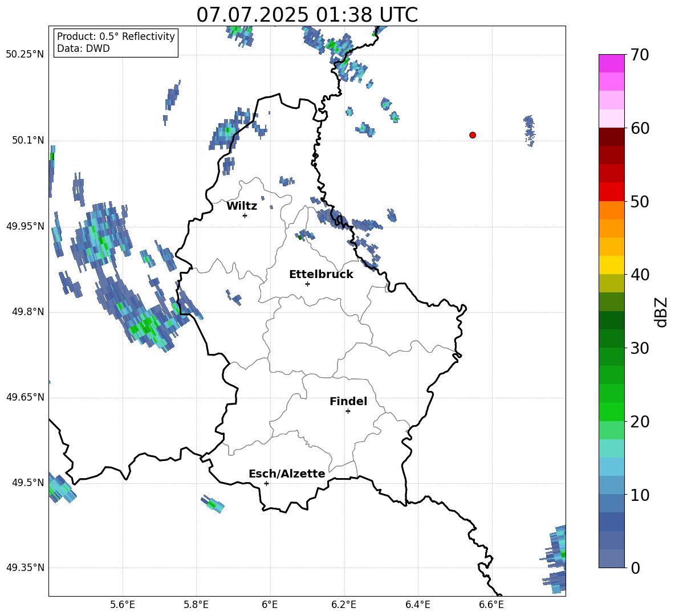The image size is (675, 616).
Task: Click the colorbar label 50
Action: click(640, 201)
